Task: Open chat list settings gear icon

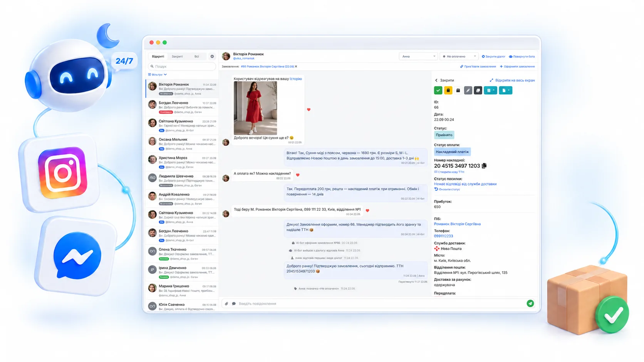Action: 212,57
